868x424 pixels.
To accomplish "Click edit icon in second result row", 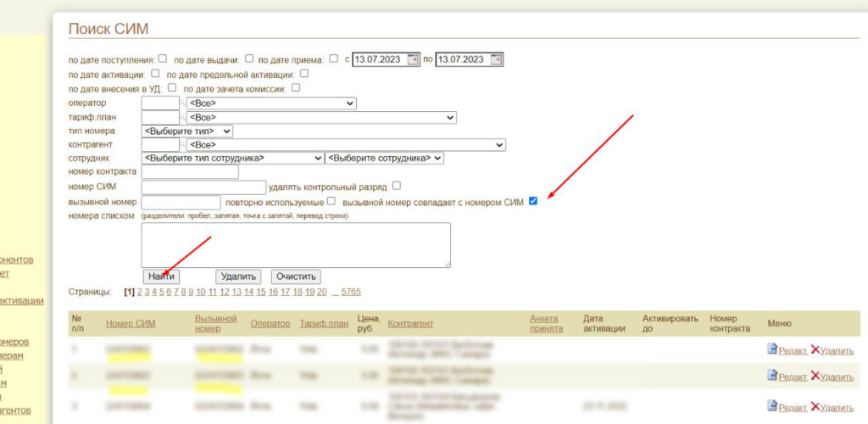I will click(772, 375).
